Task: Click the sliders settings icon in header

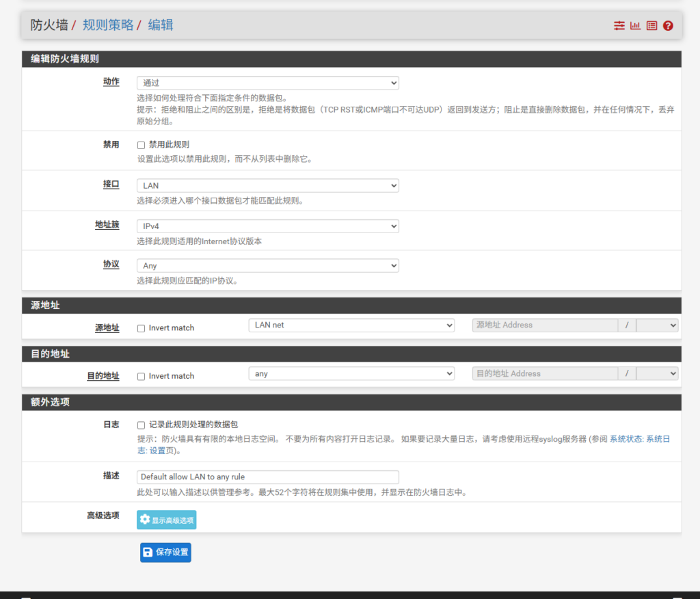Action: point(619,25)
